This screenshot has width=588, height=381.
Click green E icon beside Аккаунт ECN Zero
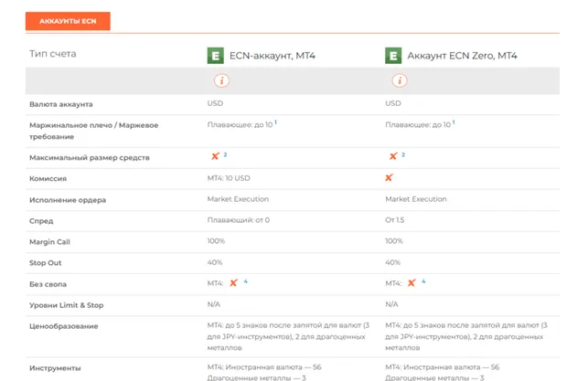pyautogui.click(x=393, y=56)
